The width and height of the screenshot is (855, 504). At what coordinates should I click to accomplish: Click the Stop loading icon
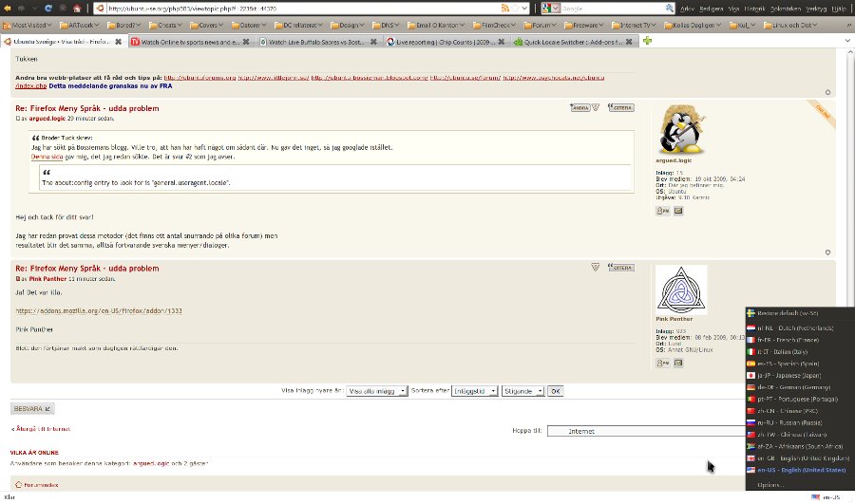[x=63, y=9]
